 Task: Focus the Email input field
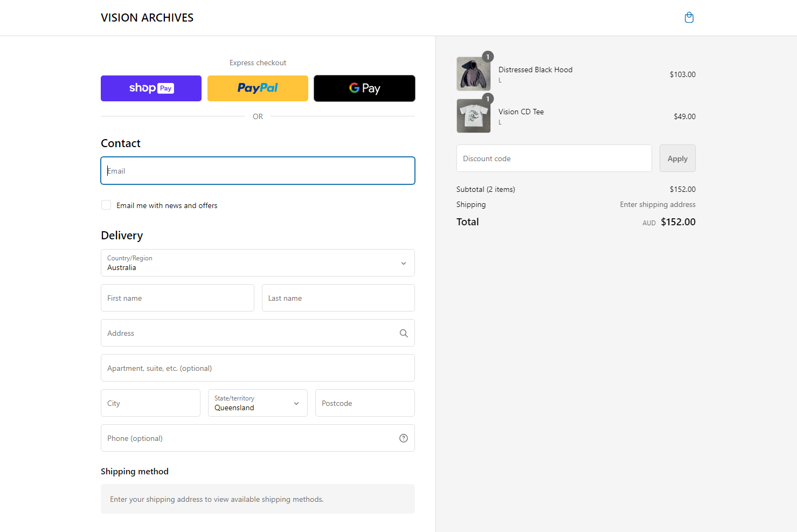coord(258,171)
